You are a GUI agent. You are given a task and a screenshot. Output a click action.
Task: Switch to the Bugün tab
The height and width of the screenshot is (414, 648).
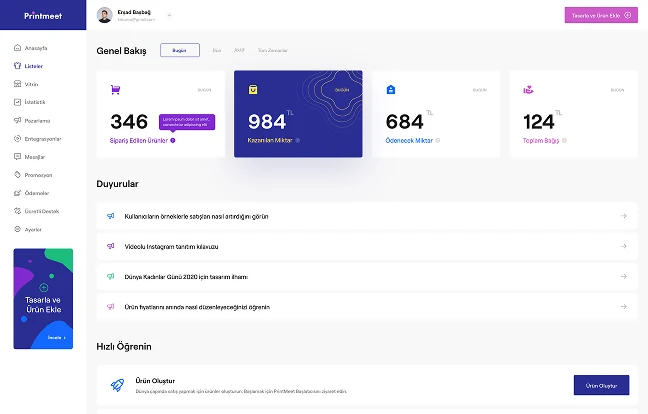tap(180, 50)
